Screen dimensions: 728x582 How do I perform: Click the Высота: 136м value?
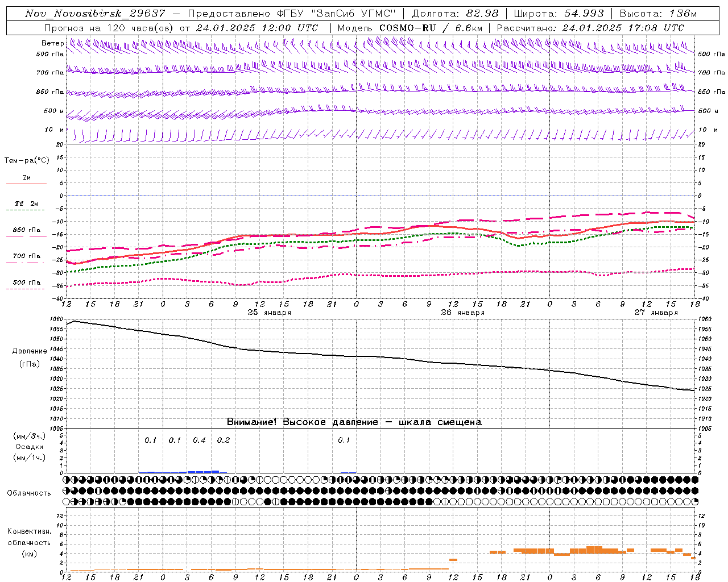click(x=659, y=14)
